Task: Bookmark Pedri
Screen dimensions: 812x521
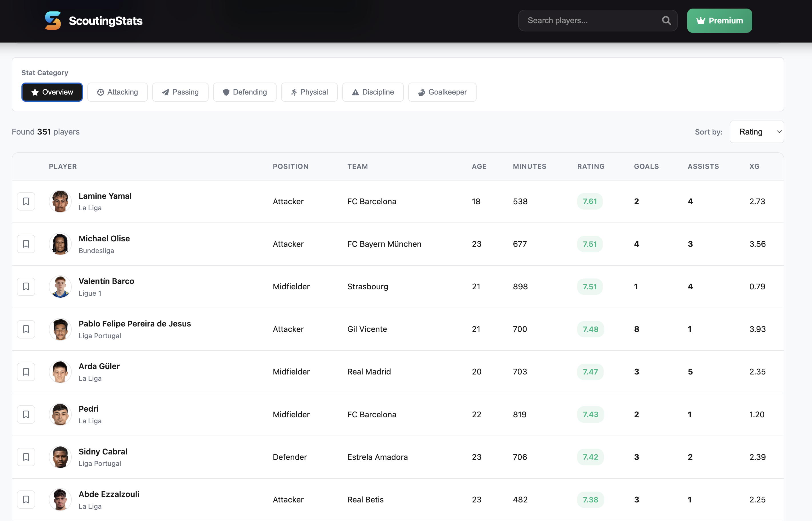Action: click(26, 414)
